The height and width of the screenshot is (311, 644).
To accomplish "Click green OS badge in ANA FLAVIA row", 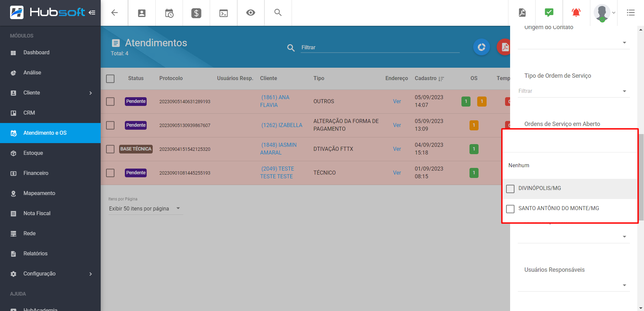I will 466,102.
